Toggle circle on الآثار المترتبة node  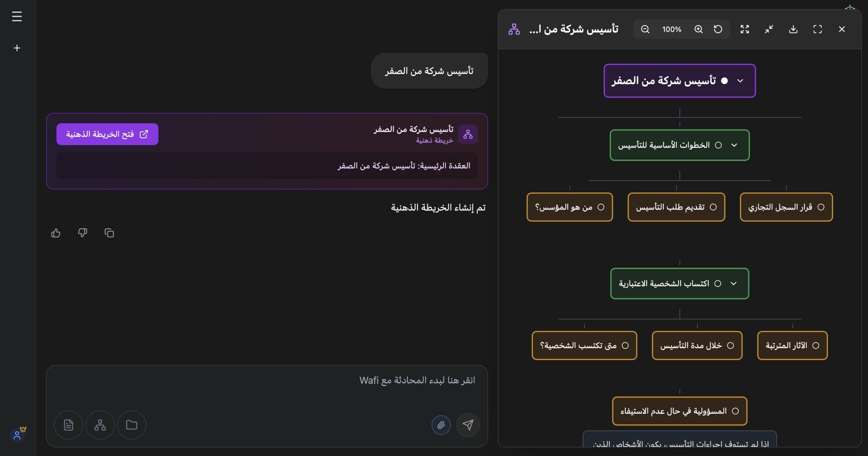click(x=815, y=345)
